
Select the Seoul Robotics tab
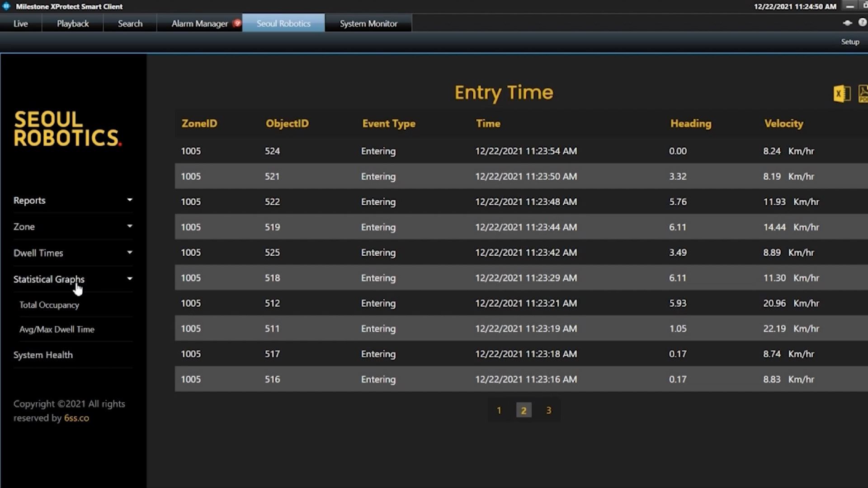pos(283,23)
